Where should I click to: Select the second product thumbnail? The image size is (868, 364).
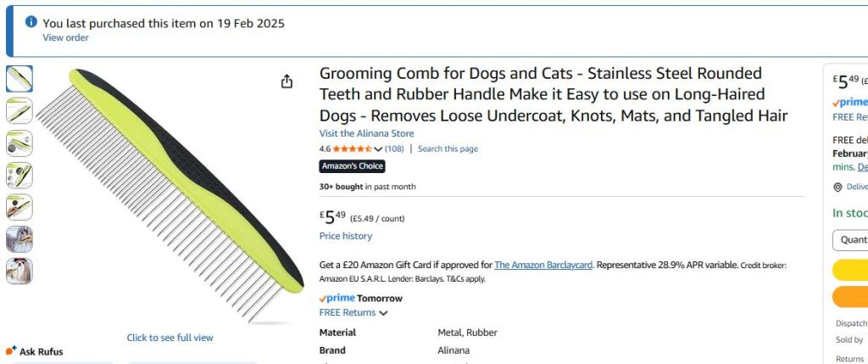pos(19,110)
